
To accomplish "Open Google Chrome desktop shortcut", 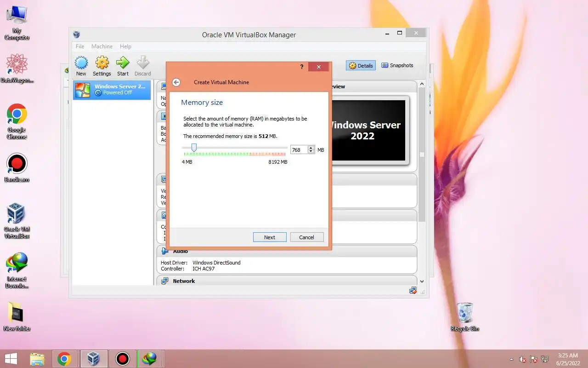I will point(17,121).
